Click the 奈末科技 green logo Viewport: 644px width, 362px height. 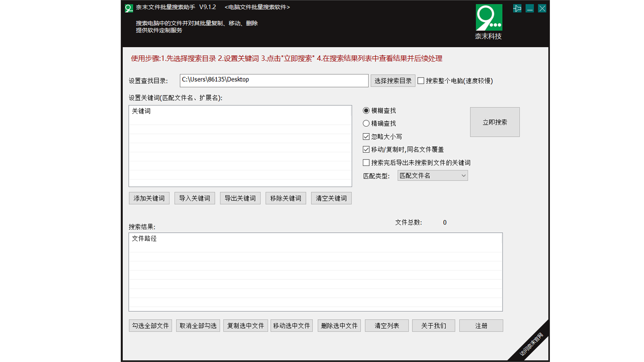[489, 18]
